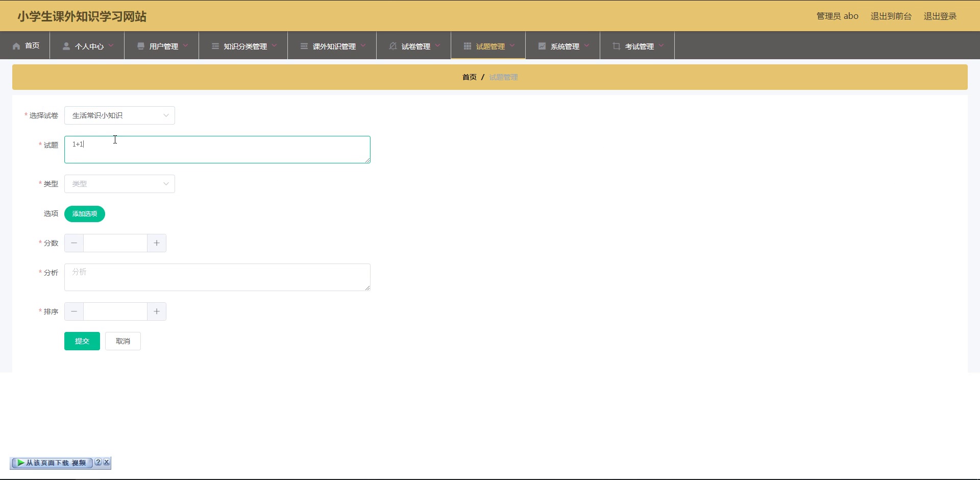Expand the 试卷管理 menu arrow

pyautogui.click(x=437, y=45)
